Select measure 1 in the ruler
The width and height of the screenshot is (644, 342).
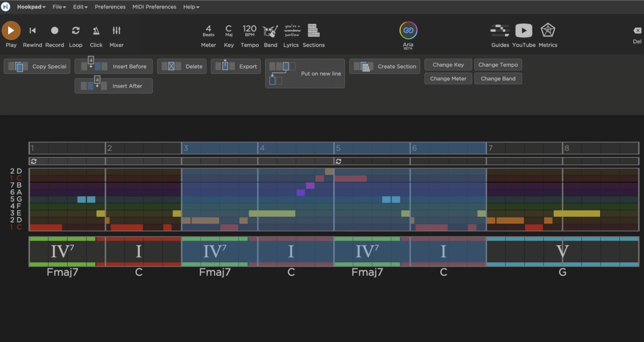67,148
